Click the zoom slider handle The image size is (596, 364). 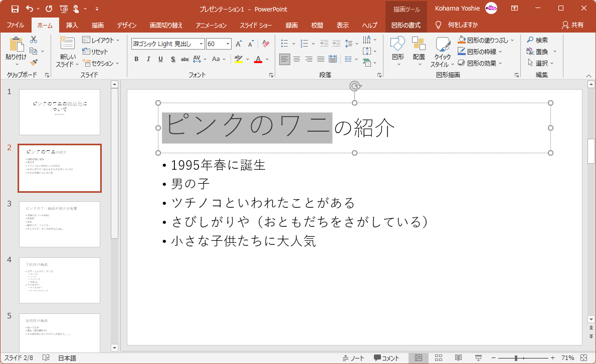click(x=516, y=358)
